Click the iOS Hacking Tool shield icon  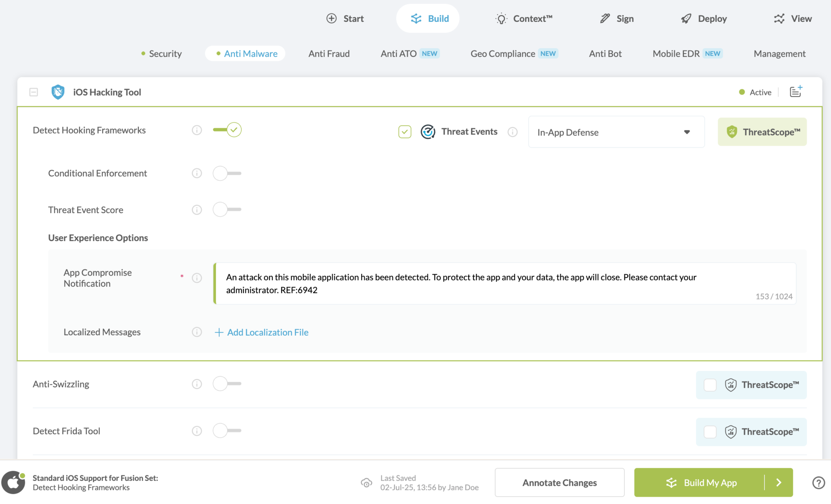point(58,92)
